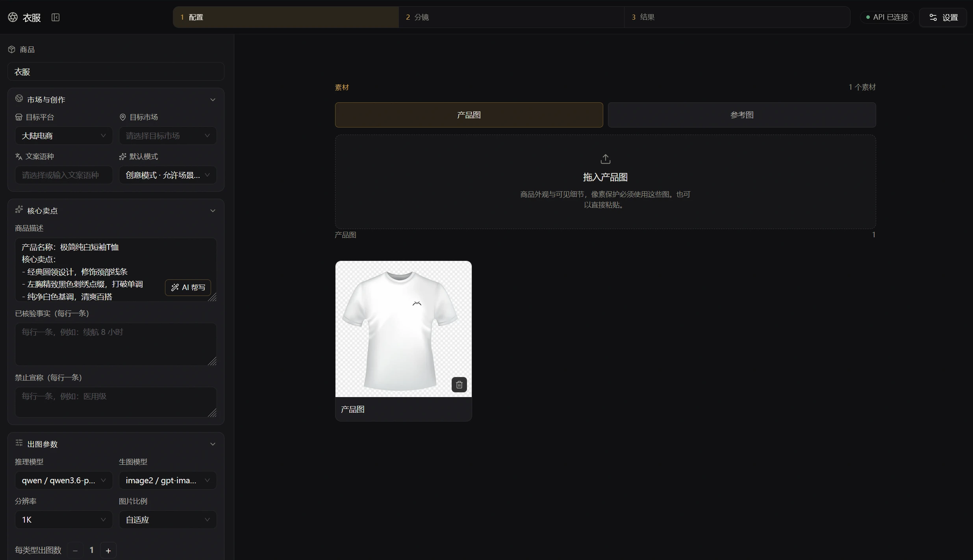Delete the product image via trash icon
973x560 pixels.
coord(459,384)
